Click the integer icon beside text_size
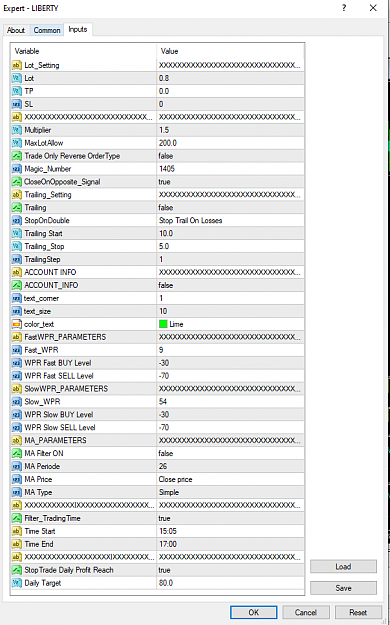The width and height of the screenshot is (390, 625). (17, 311)
